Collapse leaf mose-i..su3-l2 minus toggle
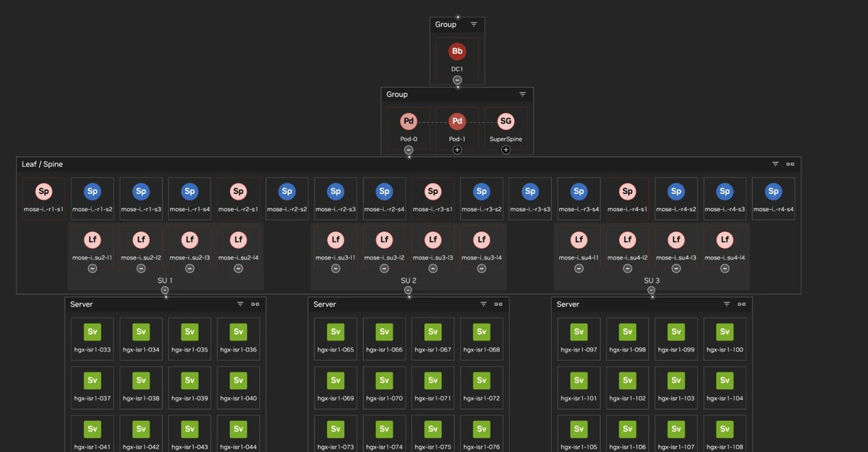The image size is (868, 452). point(384,268)
